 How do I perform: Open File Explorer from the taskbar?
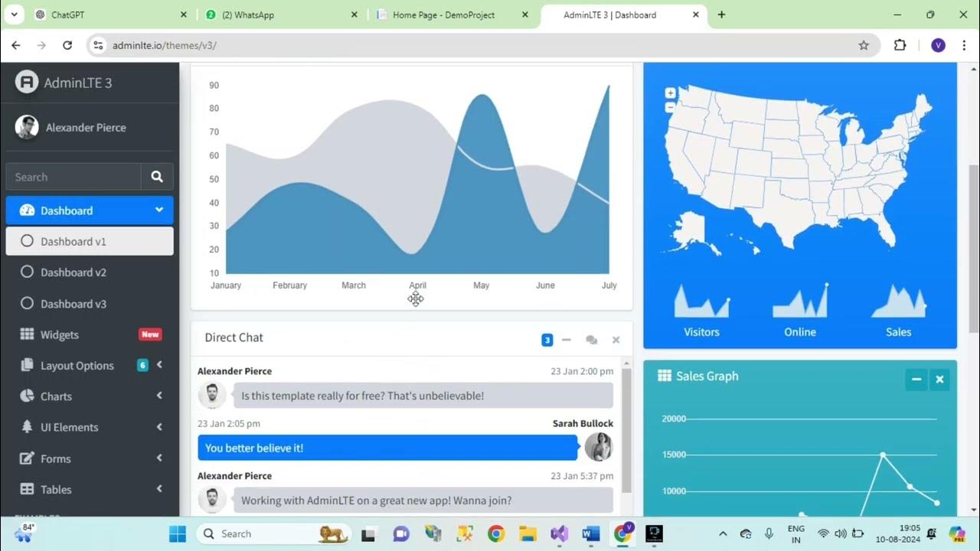(528, 533)
